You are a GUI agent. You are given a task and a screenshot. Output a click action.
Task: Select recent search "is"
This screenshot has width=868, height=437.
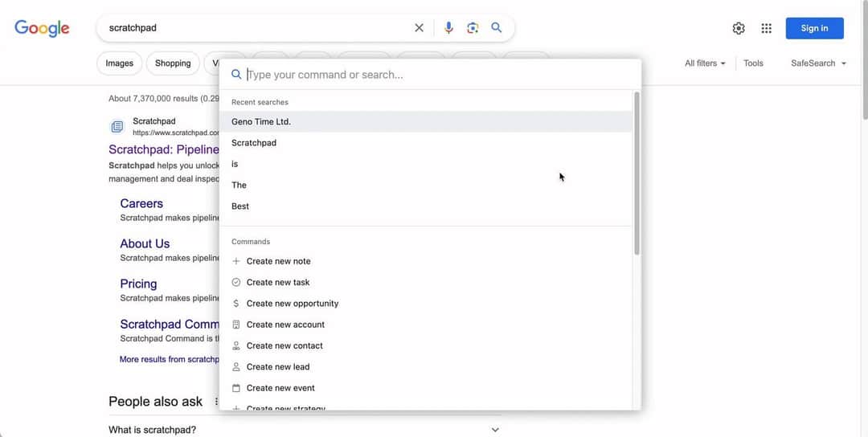click(x=426, y=164)
